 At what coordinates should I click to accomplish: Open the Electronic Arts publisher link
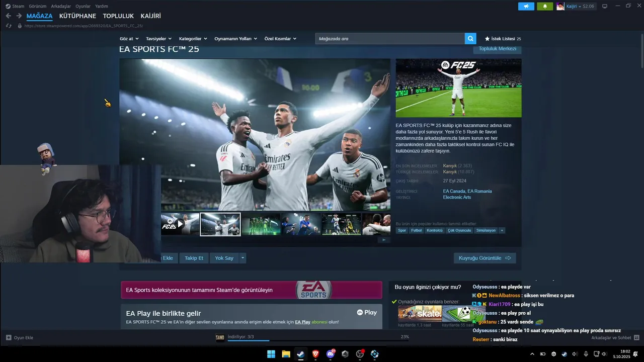point(457,197)
